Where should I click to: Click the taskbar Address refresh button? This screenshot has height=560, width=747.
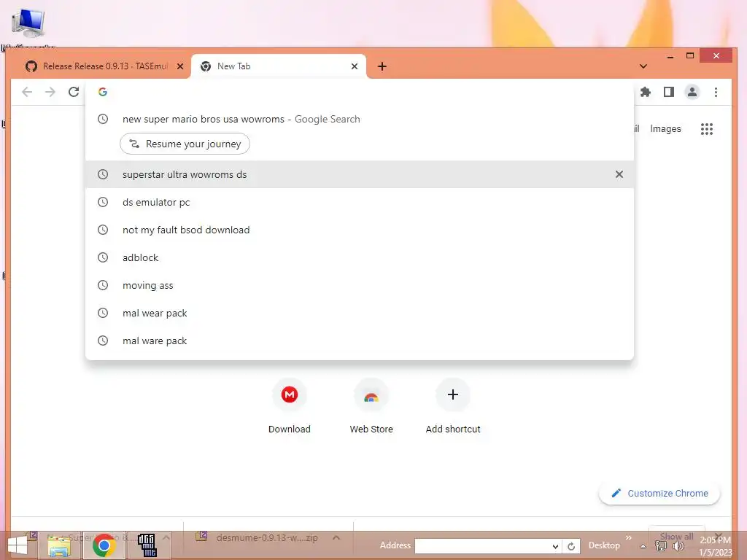pos(571,546)
